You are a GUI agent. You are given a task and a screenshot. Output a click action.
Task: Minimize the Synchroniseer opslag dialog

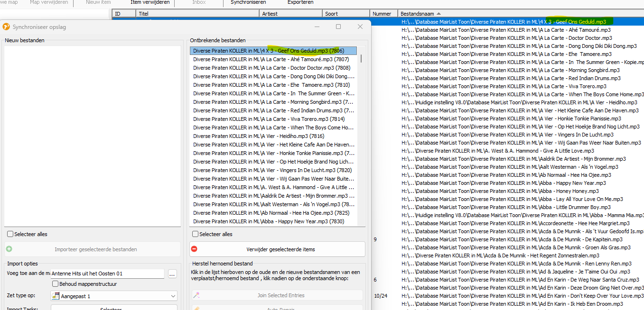(x=317, y=27)
